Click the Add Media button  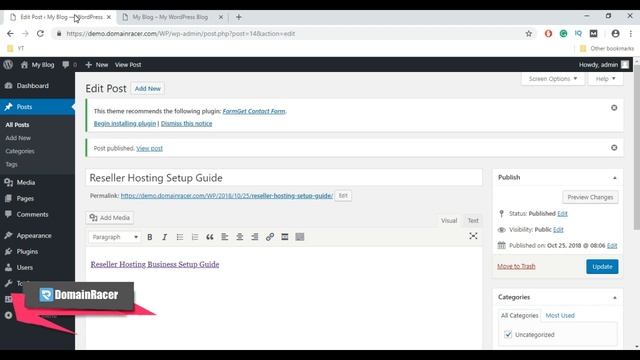[110, 218]
